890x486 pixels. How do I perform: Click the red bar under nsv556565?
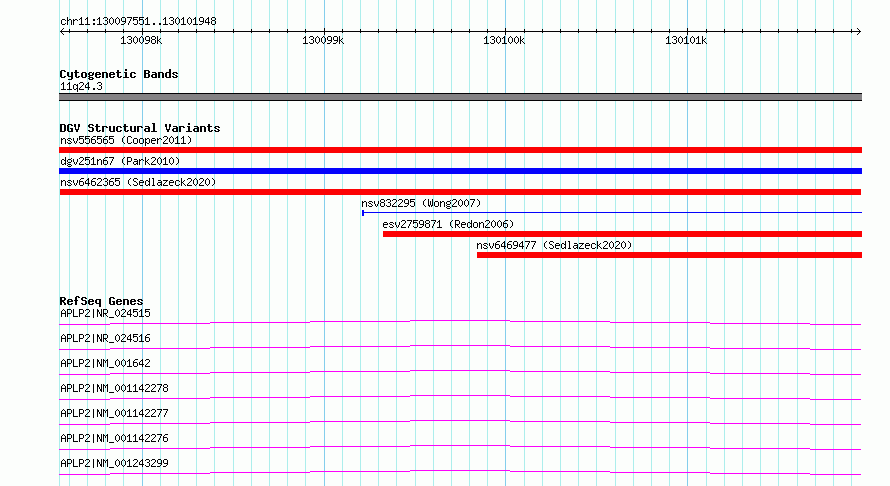460,150
